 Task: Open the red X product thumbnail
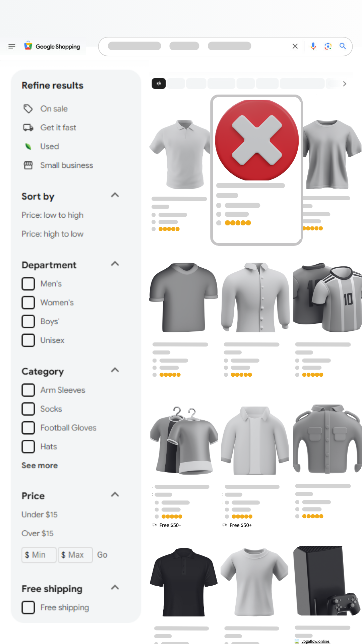257,140
